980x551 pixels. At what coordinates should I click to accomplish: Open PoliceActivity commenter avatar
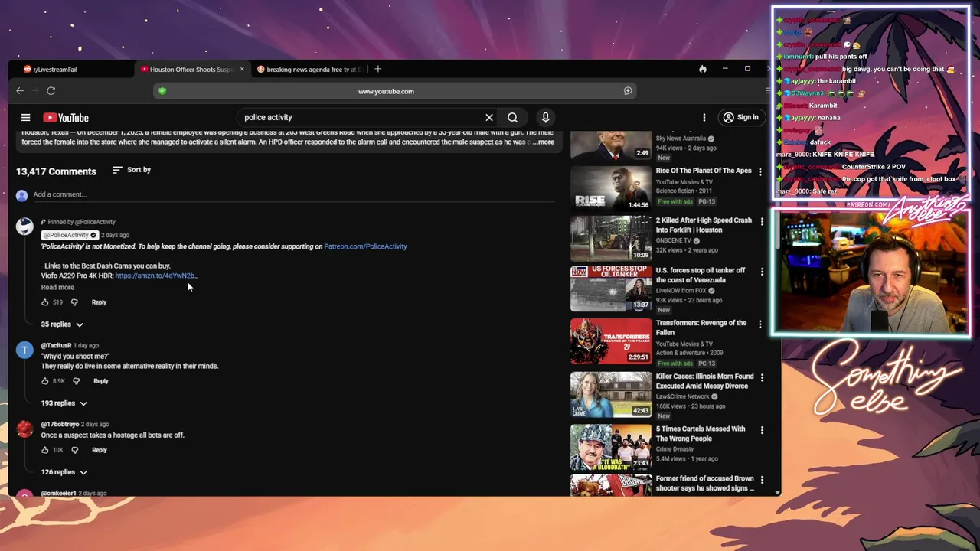24,226
